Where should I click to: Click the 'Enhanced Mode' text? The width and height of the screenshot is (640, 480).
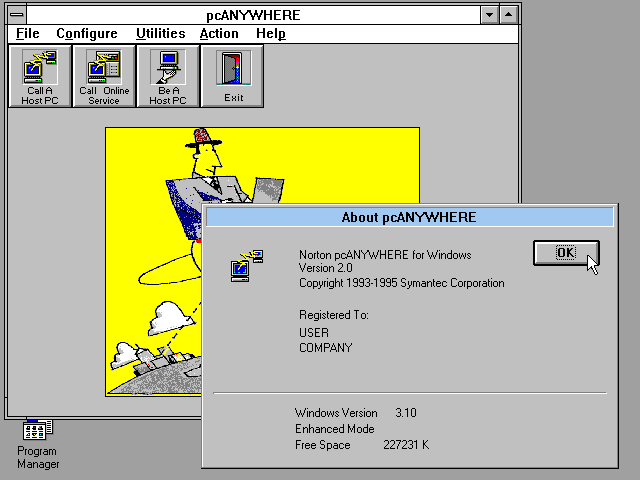pos(335,429)
